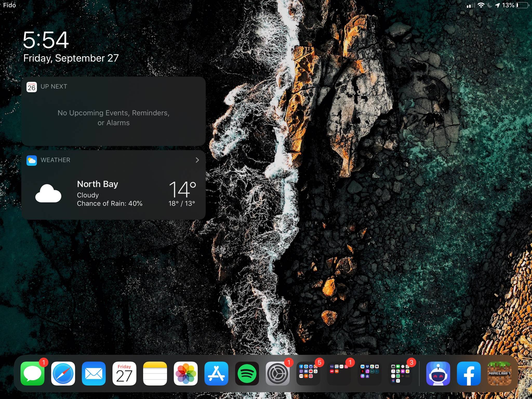Launch Spotify from the dock

247,374
